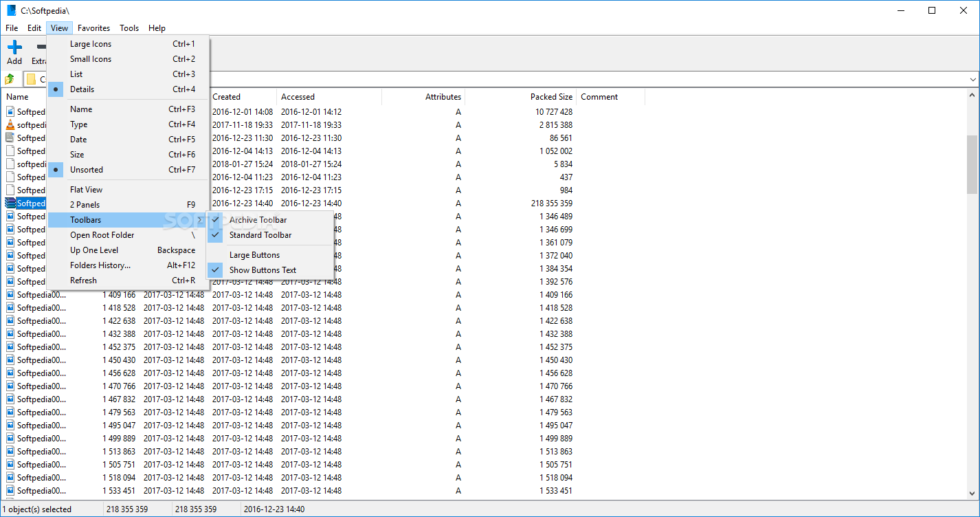Select the VLC cone file icon
This screenshot has width=980, height=517.
pyautogui.click(x=10, y=125)
